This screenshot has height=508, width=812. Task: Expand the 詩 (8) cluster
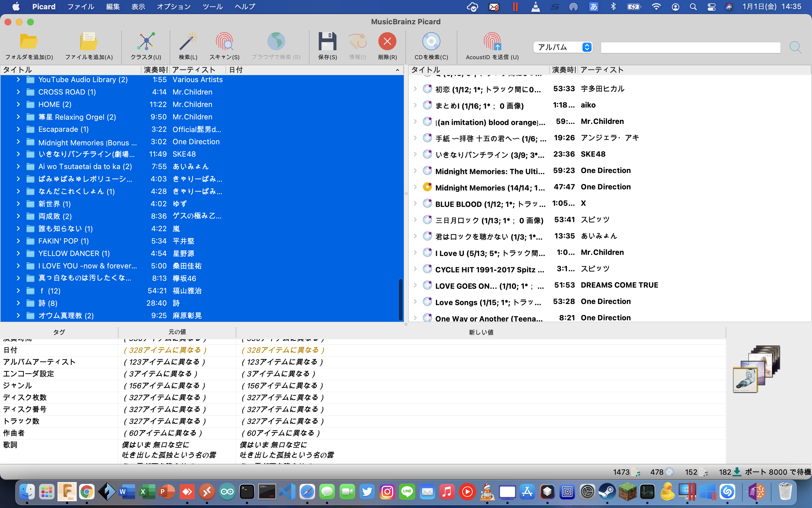pyautogui.click(x=18, y=303)
